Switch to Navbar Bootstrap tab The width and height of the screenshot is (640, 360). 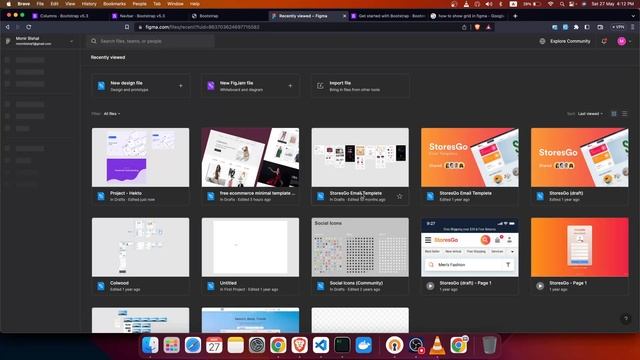142,16
